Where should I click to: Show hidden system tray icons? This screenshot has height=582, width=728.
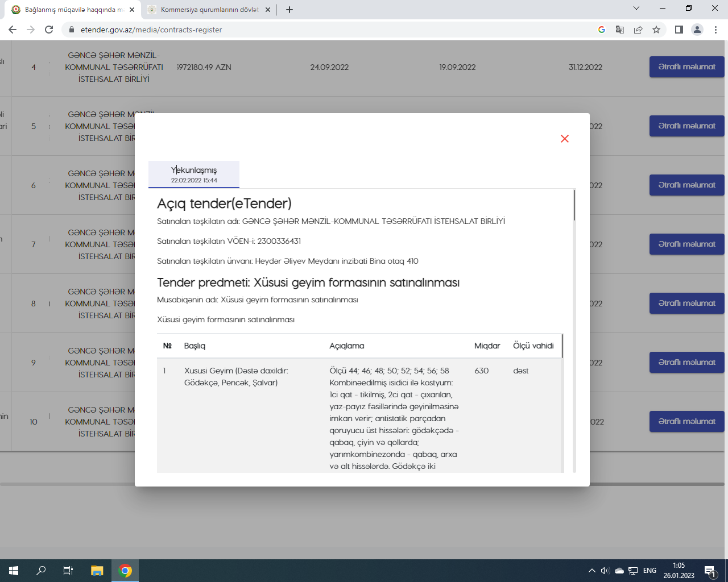[x=591, y=571]
